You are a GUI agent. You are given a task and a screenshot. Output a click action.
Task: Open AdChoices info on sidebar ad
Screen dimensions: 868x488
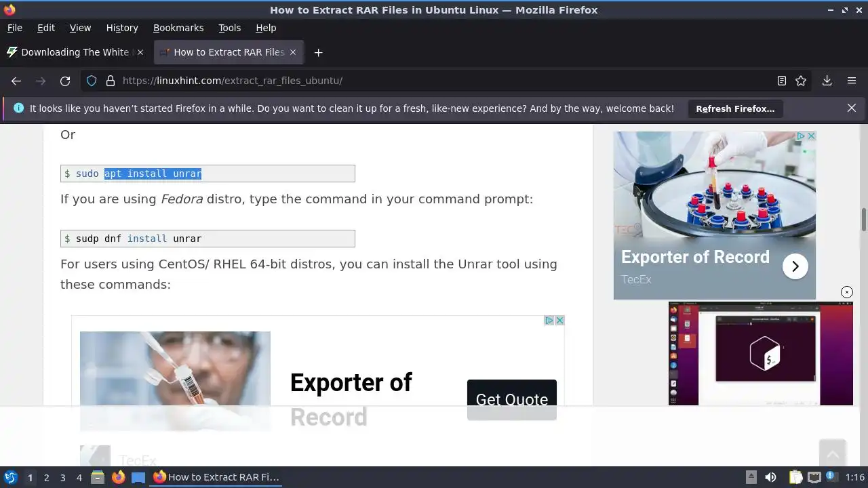[801, 136]
